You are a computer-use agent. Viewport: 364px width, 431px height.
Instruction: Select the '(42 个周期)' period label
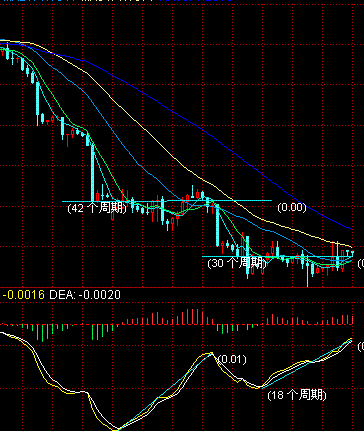point(97,208)
